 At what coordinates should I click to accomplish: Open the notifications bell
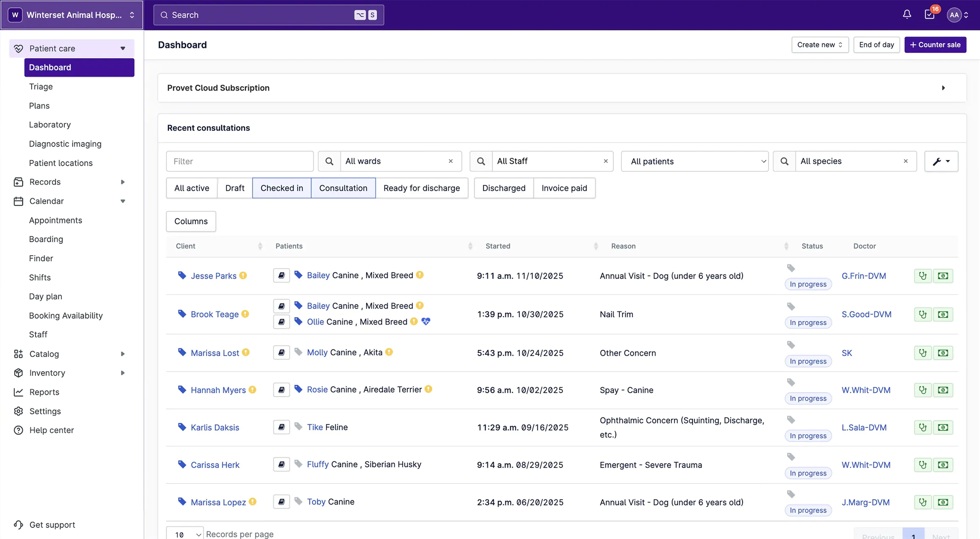pos(907,14)
